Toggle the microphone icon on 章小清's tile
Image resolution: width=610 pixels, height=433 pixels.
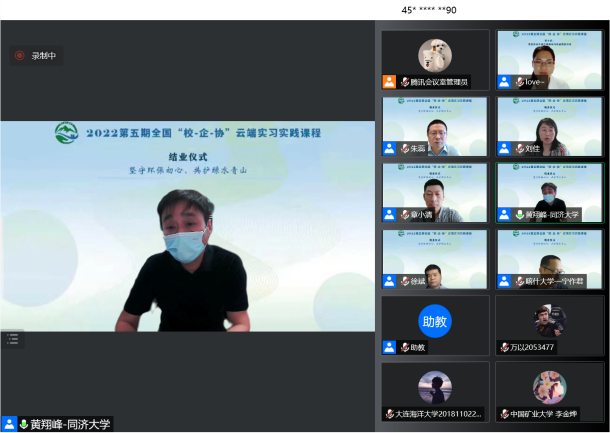point(405,214)
